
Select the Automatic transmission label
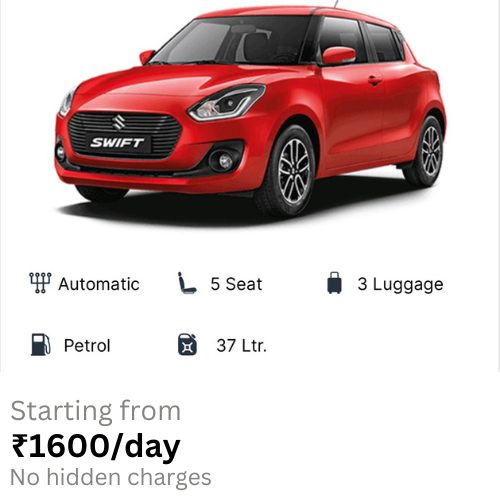coord(99,284)
